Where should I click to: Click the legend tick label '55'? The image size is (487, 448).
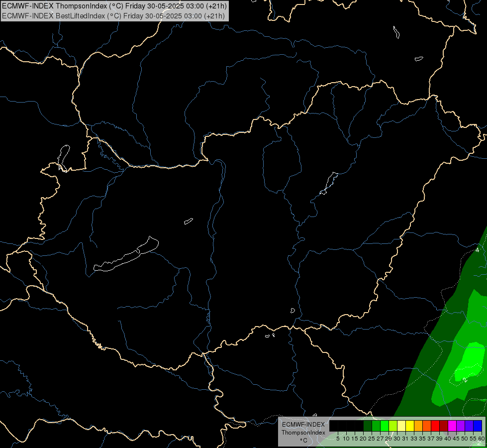coord(473,439)
